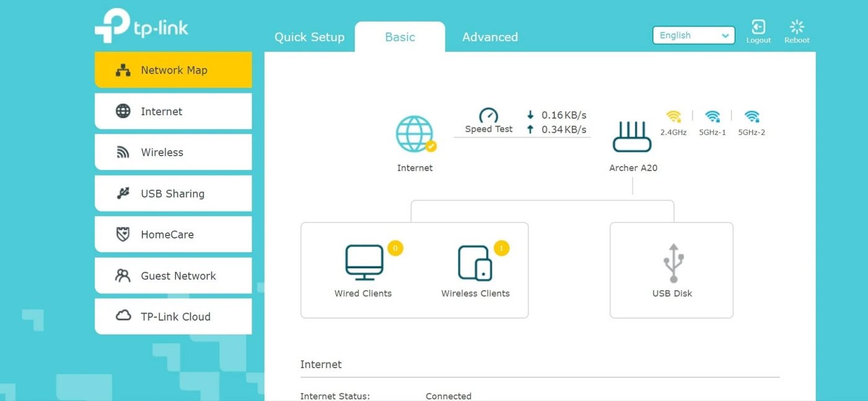This screenshot has width=868, height=401.
Task: Click the Logout icon
Action: (x=758, y=27)
